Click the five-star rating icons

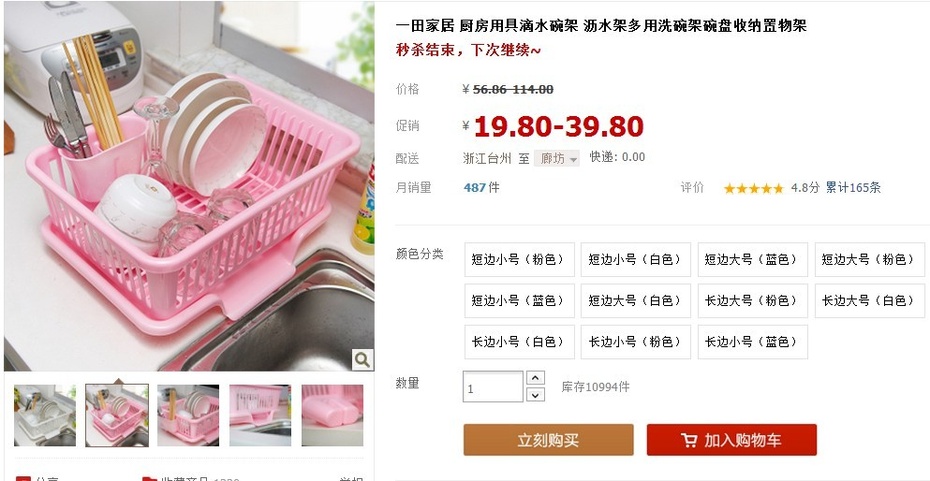click(754, 189)
